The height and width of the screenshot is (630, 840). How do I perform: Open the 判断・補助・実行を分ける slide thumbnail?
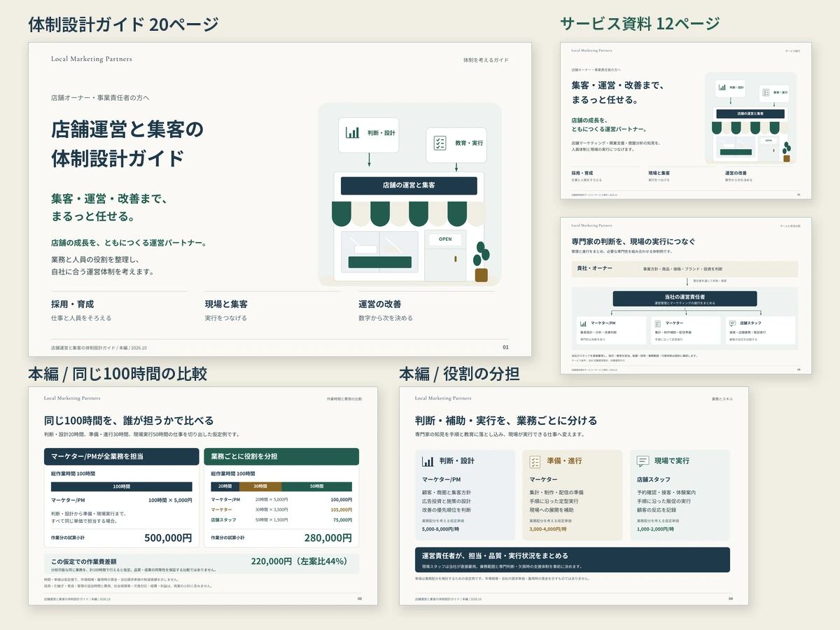[574, 496]
